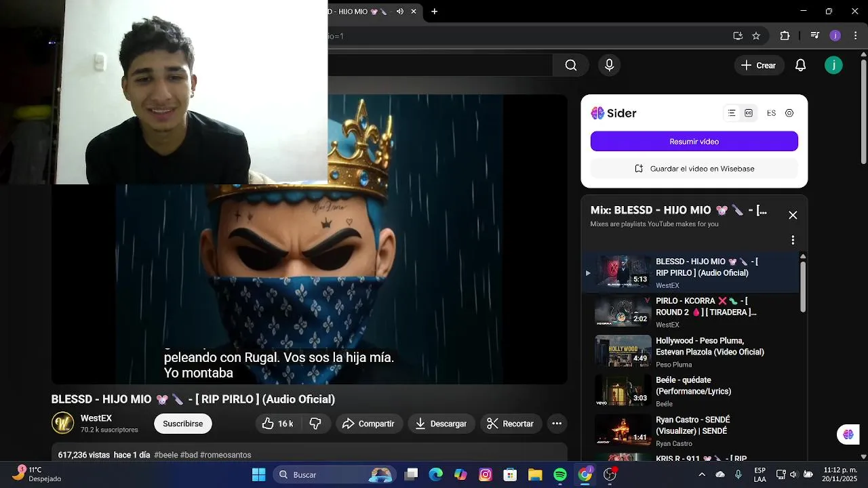Click the Crear button

[x=759, y=65]
